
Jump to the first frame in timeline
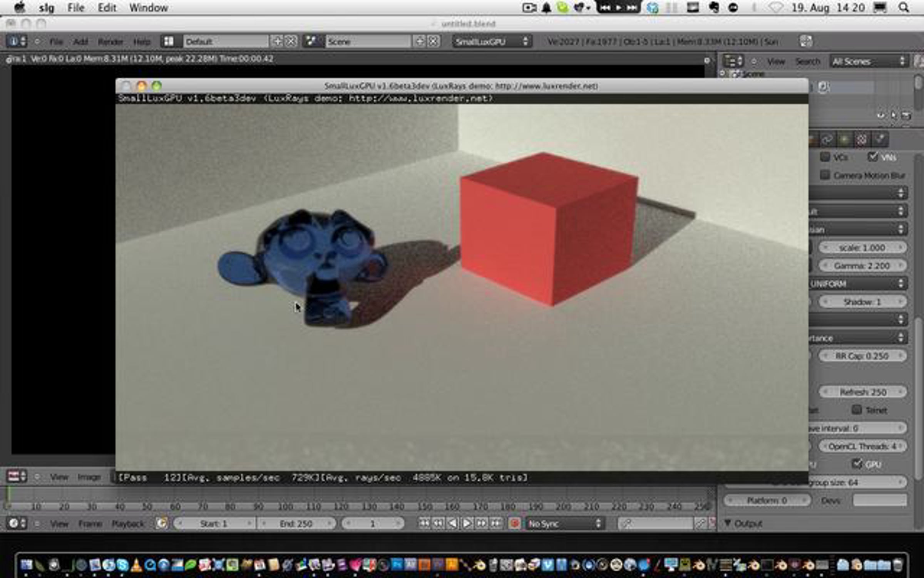click(x=424, y=523)
